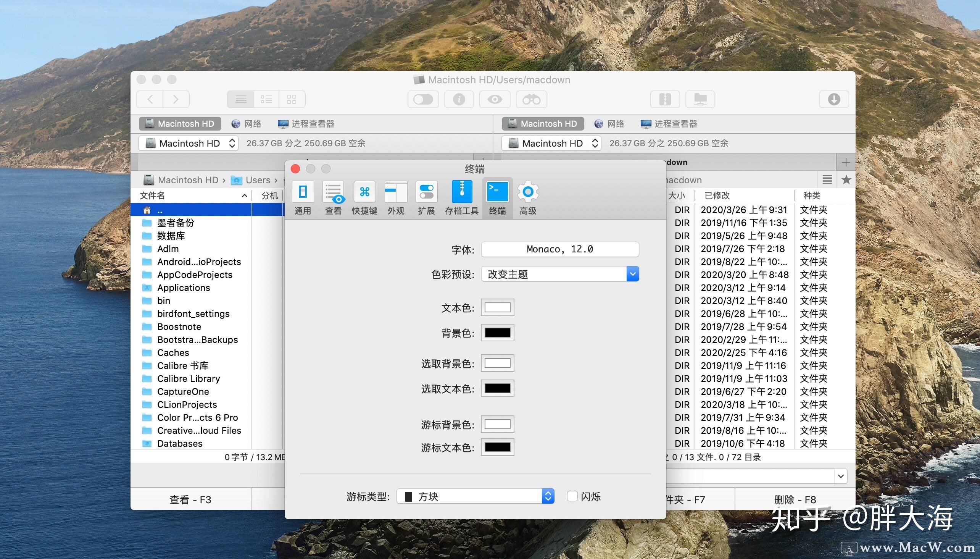Select the 终端 terminal preferences tab
Viewport: 980px width, 559px height.
[x=497, y=198]
